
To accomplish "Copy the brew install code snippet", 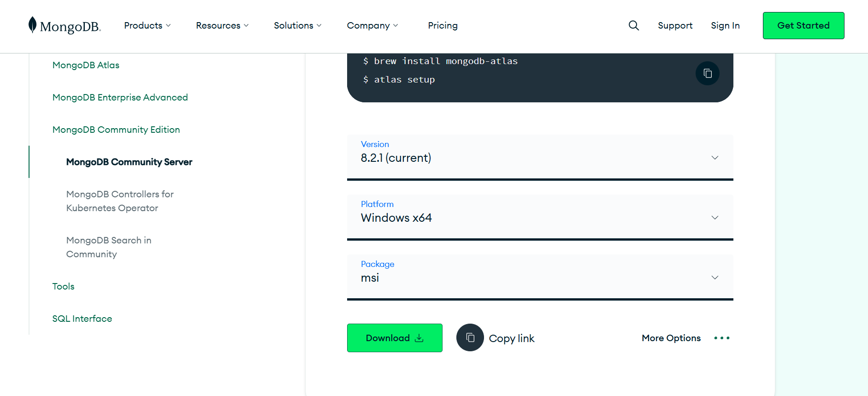I will [x=708, y=73].
